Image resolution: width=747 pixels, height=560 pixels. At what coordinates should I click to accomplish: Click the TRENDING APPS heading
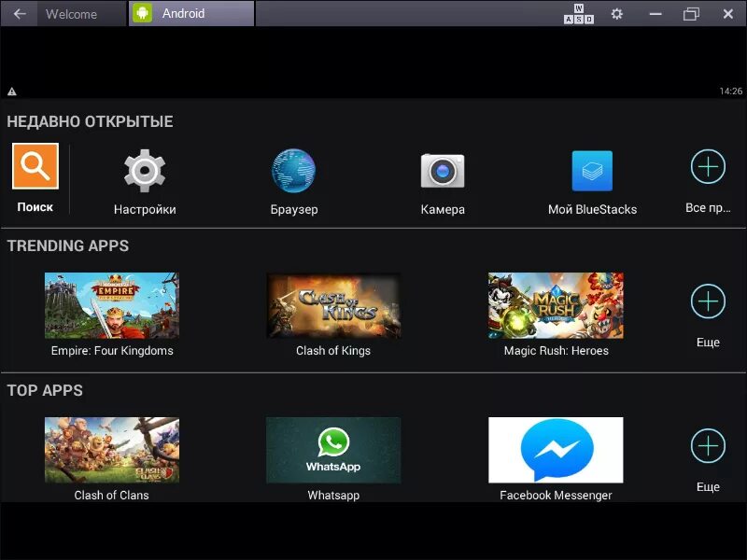tap(68, 245)
